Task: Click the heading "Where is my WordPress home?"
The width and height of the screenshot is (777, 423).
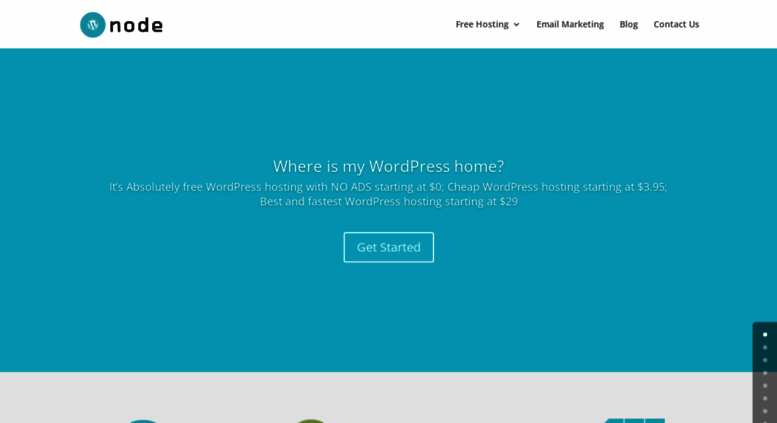Action: (388, 166)
